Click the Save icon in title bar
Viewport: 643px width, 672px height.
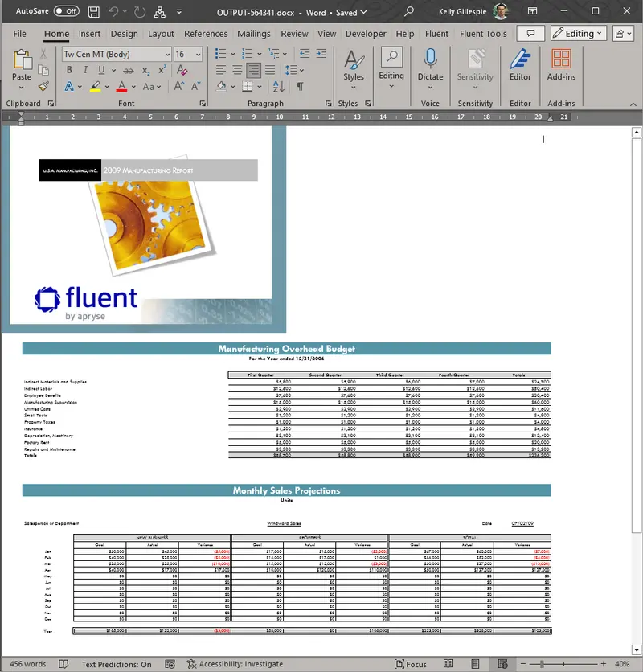(93, 12)
